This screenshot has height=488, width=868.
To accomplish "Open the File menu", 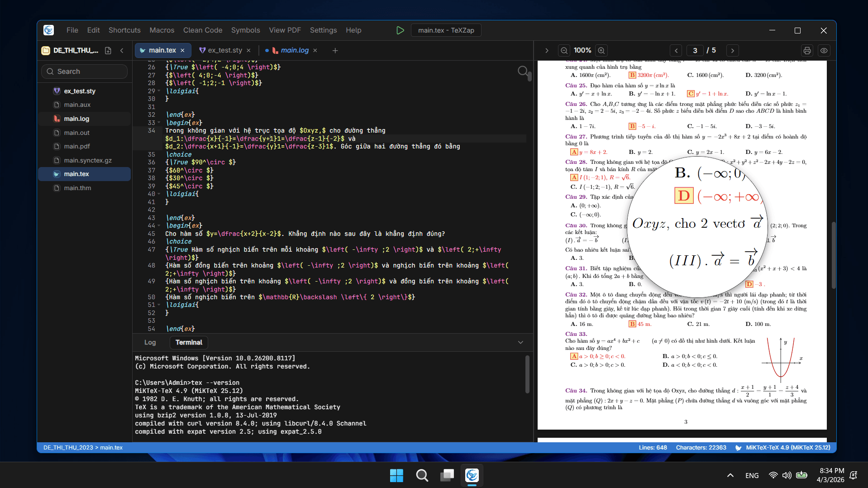I will tap(72, 30).
